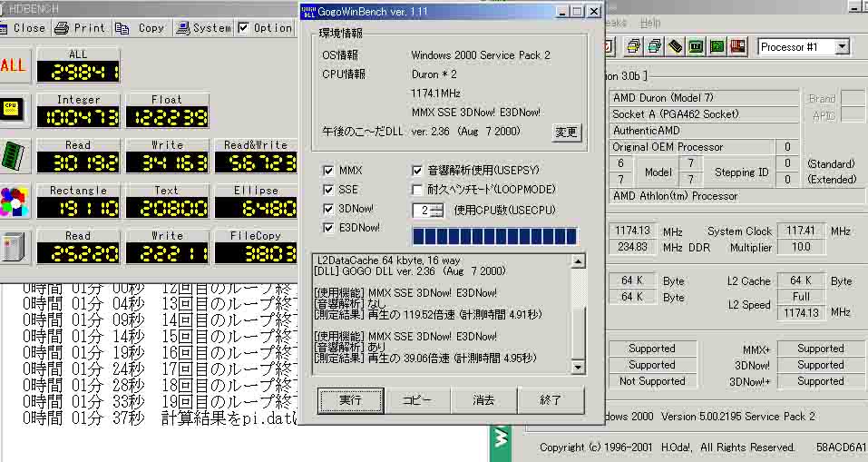This screenshot has width=868, height=462.
Task: Click the USECPU spinner arrows
Action: coord(437,210)
